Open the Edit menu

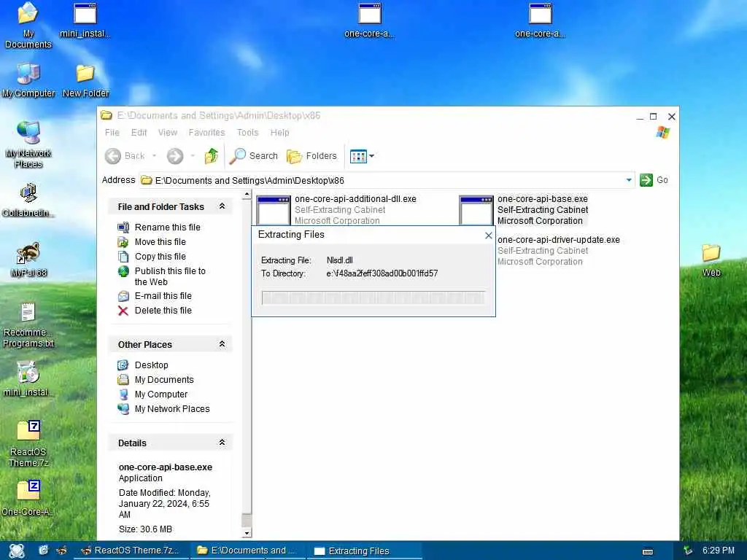(x=139, y=133)
